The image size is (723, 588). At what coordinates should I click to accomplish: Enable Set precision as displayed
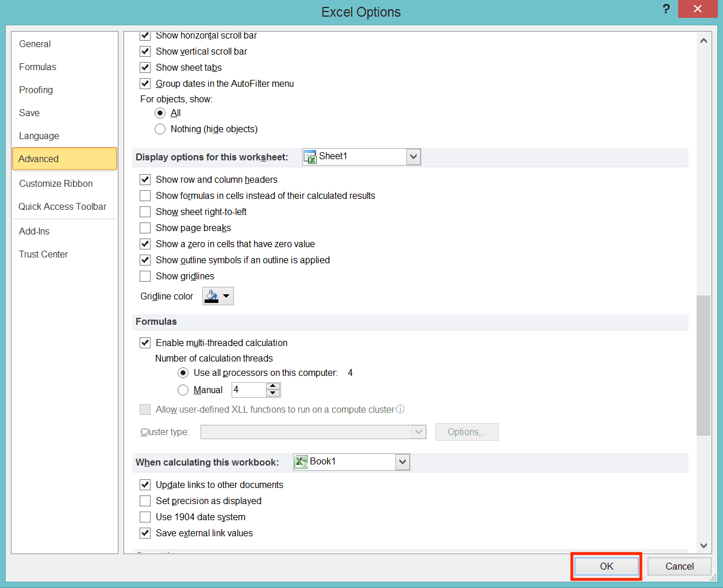(145, 501)
